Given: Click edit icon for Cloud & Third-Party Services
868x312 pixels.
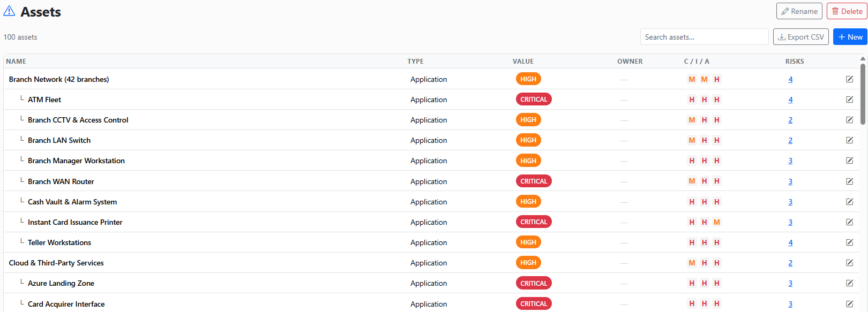Looking at the screenshot, I should (849, 263).
